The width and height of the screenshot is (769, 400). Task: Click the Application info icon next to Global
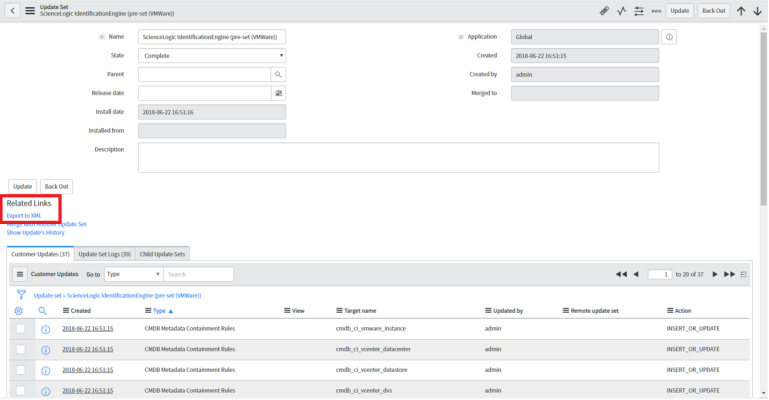click(x=669, y=37)
